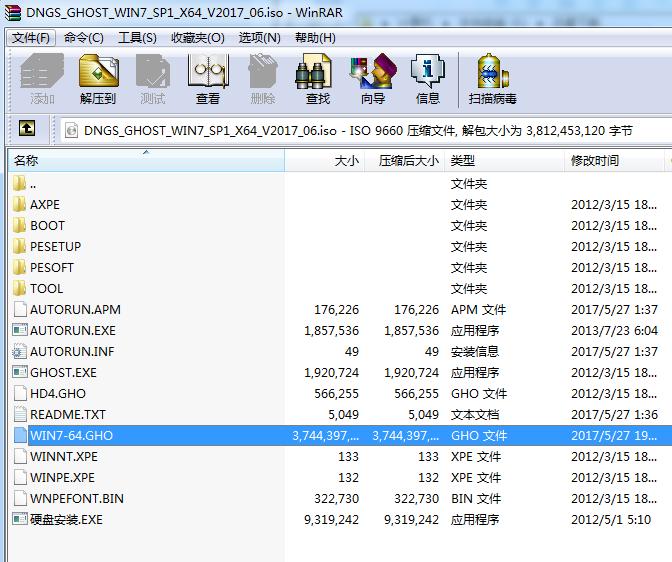Viewport: 672px width, 562px height.
Task: Click the AUTORUN.INF gear file icon
Action: pos(20,351)
